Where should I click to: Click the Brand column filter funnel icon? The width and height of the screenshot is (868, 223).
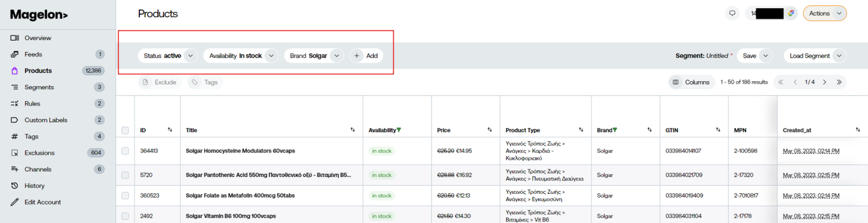615,130
